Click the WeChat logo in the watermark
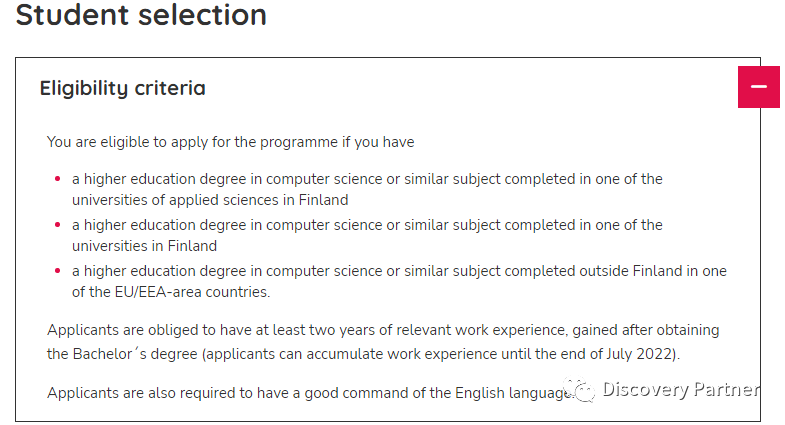 coord(580,389)
